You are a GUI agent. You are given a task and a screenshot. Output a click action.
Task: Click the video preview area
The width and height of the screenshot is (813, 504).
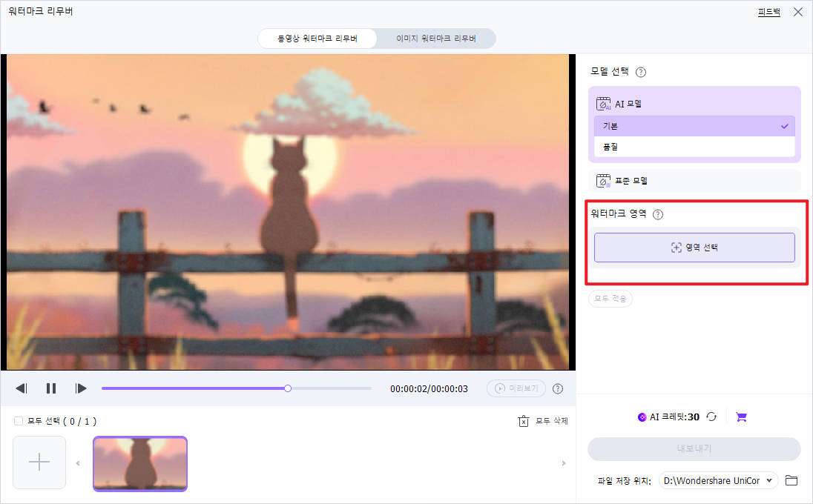(288, 213)
